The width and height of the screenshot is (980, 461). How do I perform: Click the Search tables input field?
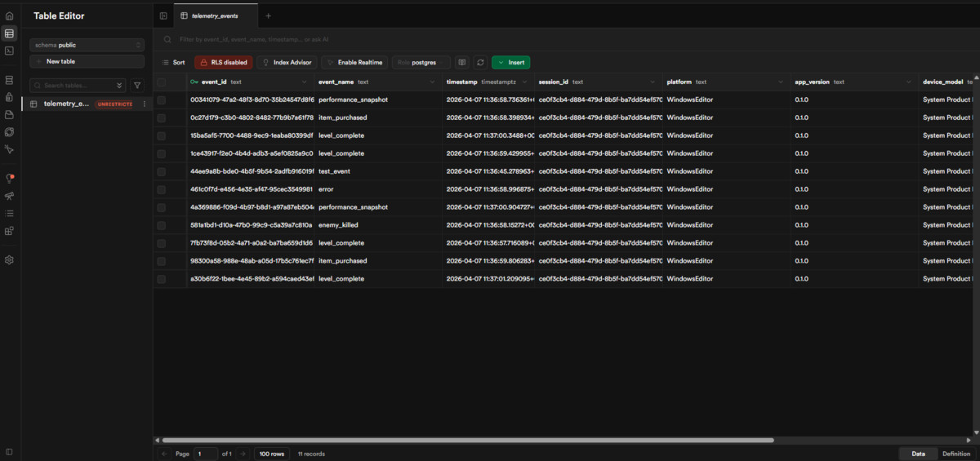coord(78,85)
